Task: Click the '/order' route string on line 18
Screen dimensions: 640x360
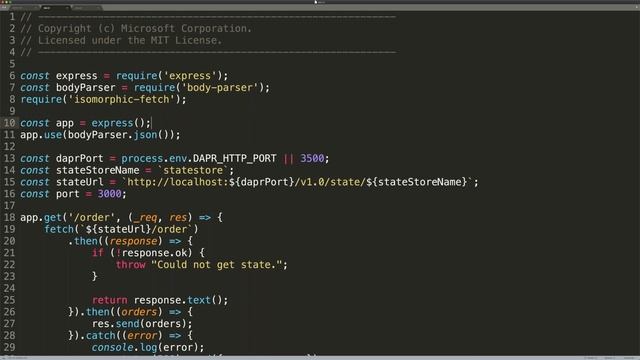Action: (x=91, y=218)
